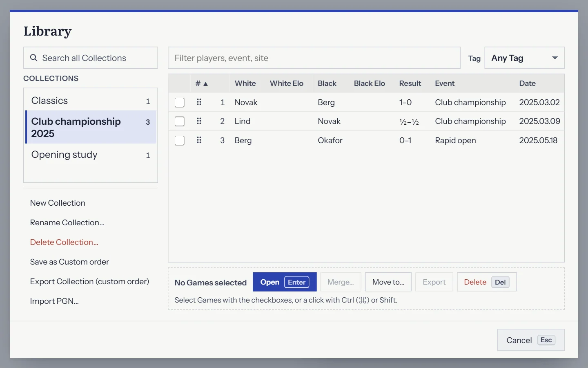
Task: Click the magnifier icon in Search all Collections
Action: [x=34, y=58]
